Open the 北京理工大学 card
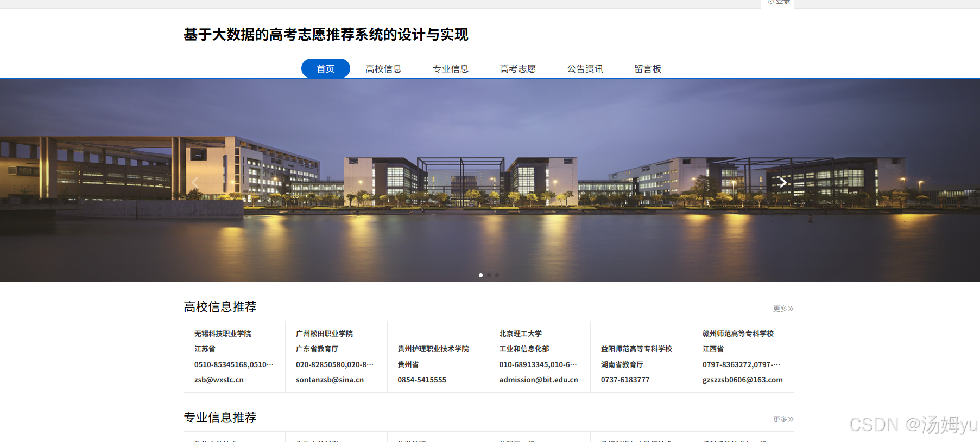This screenshot has width=980, height=442. point(540,356)
